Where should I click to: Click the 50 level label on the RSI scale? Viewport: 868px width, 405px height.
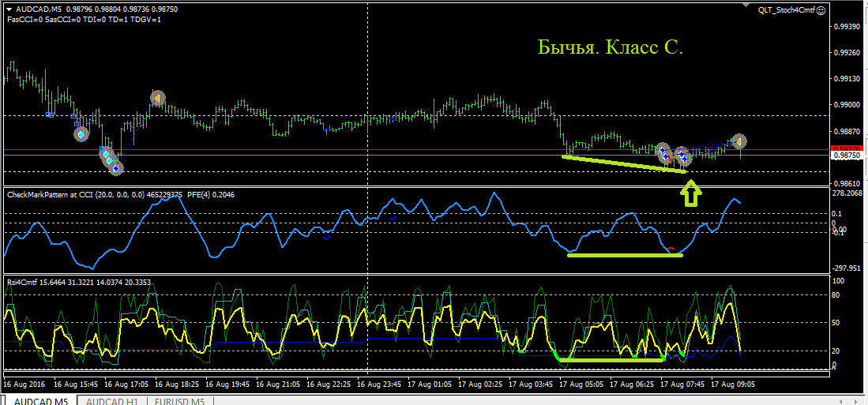(837, 322)
